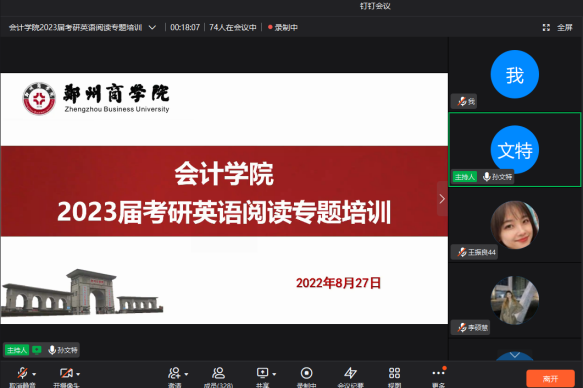Image resolution: width=583 pixels, height=388 pixels.
Task: Turn on the camera in the toolbar
Action: click(66, 373)
